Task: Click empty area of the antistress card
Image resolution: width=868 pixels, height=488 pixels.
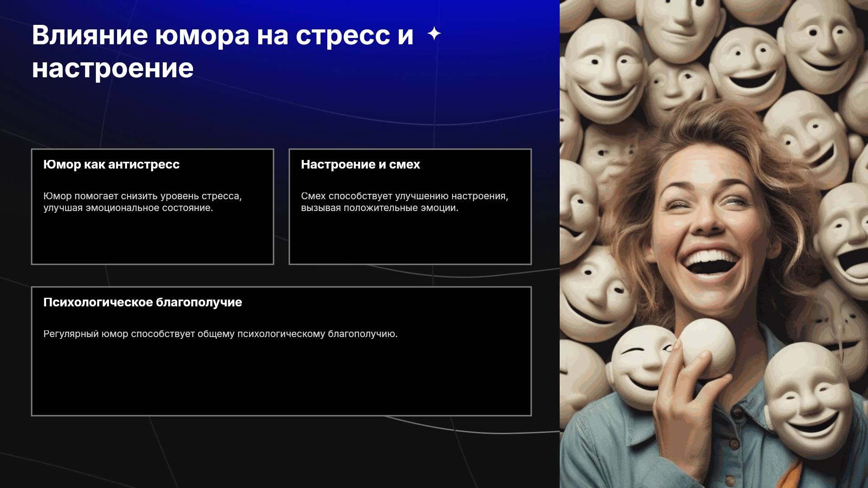Action: (x=152, y=237)
